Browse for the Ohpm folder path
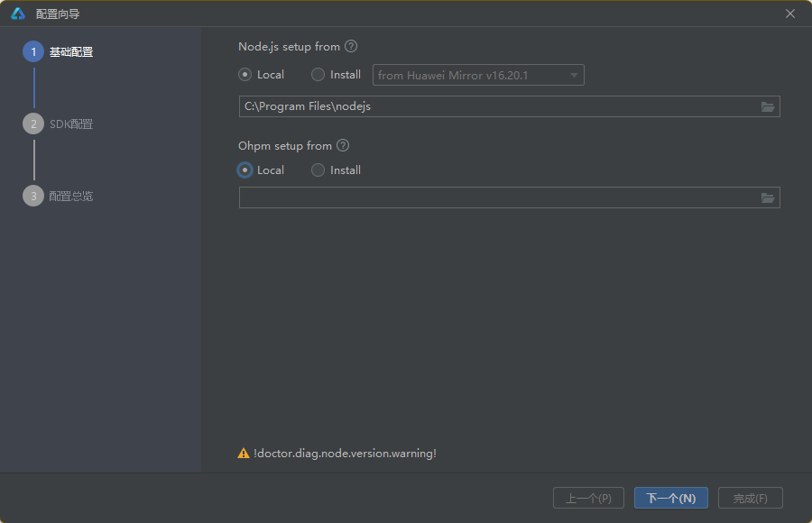Image resolution: width=812 pixels, height=523 pixels. [x=768, y=197]
